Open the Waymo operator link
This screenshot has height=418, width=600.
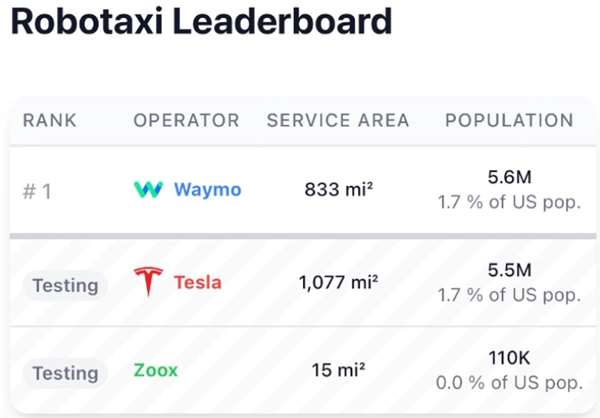pos(207,189)
